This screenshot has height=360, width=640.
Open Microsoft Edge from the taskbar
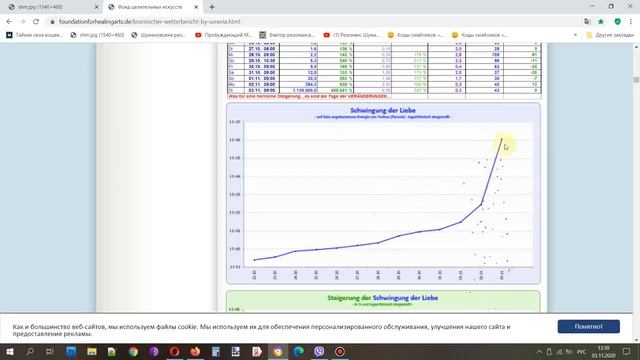[298, 351]
